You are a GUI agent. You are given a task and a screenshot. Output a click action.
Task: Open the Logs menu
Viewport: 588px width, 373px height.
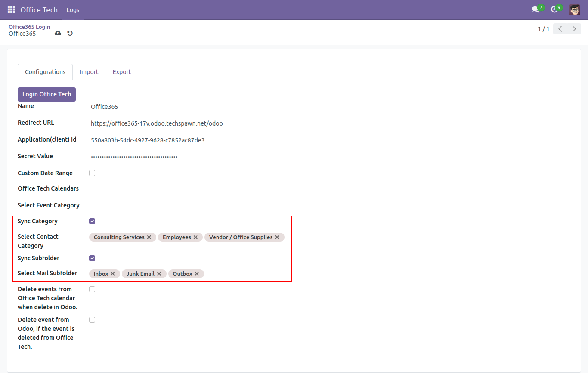pos(73,10)
